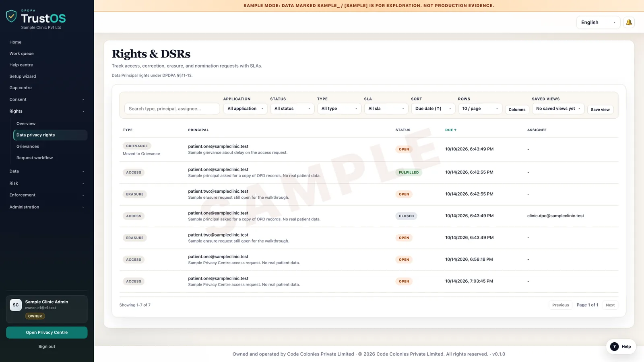Screen dimensions: 644x362
Task: Click the FULFILLED status badge
Action: (x=409, y=173)
